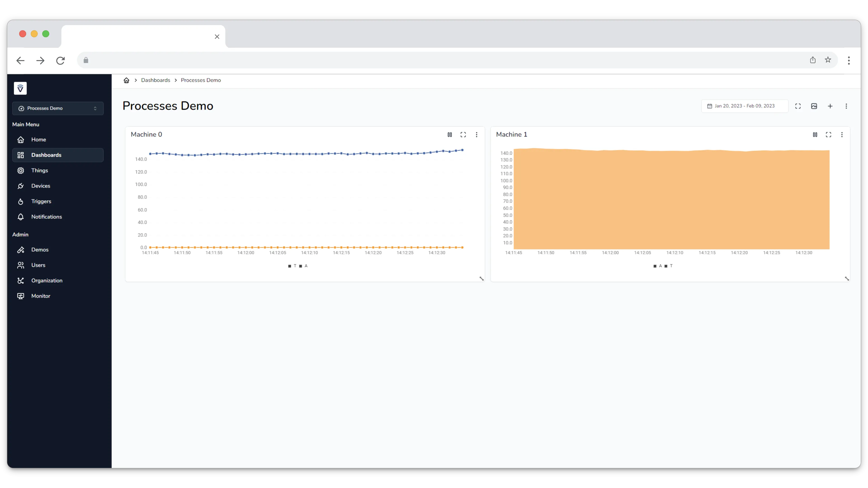
Task: Expand Machine 1 chart to fullscreen
Action: [x=829, y=135]
